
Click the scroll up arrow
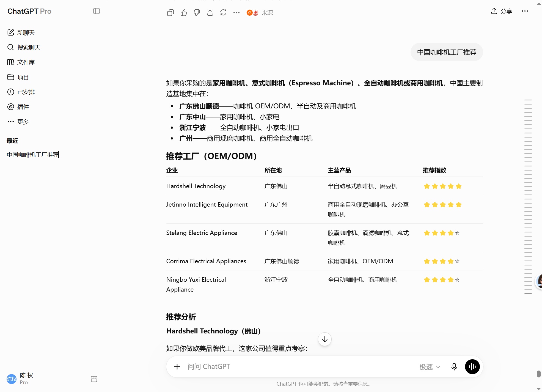click(x=539, y=4)
